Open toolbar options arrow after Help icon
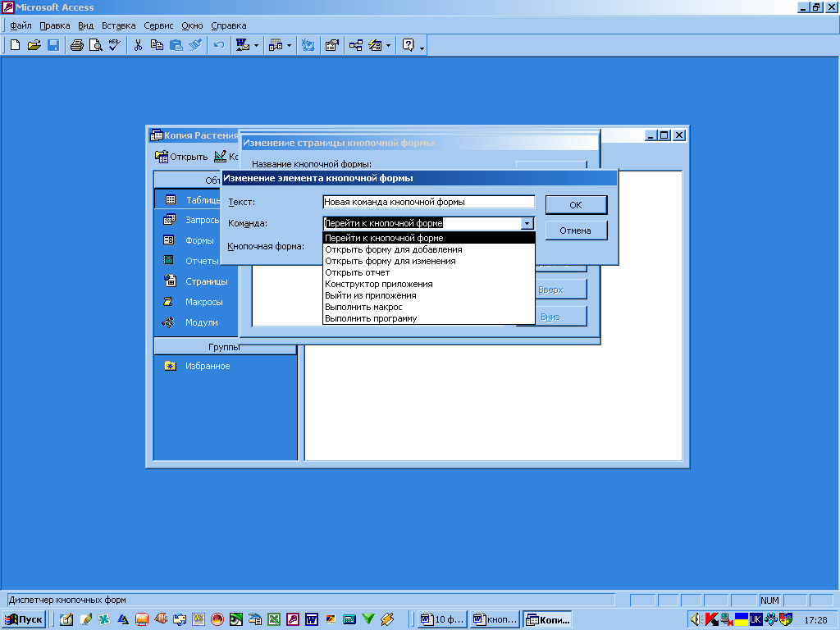Image resolution: width=840 pixels, height=630 pixels. 422,47
